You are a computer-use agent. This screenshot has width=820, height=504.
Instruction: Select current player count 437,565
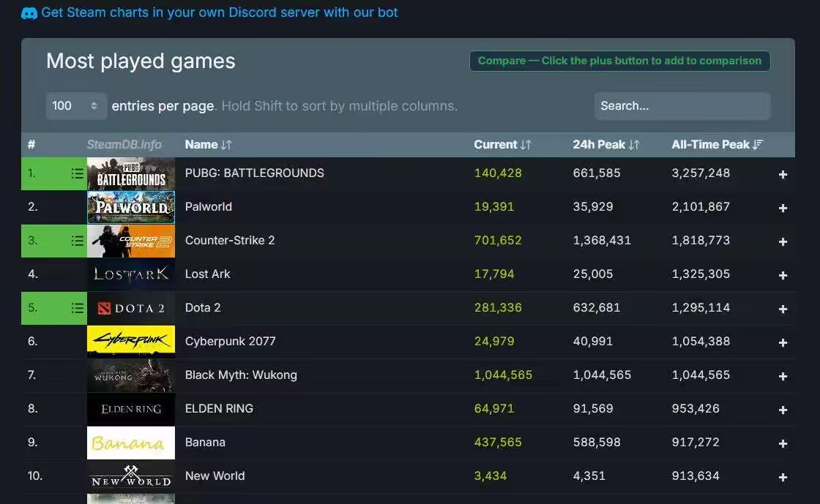pos(498,443)
